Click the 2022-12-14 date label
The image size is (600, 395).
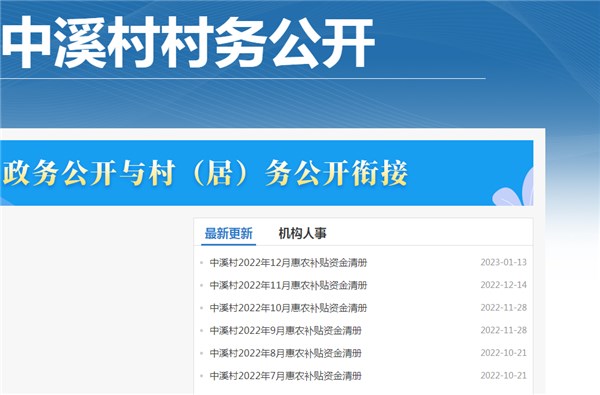click(x=504, y=285)
